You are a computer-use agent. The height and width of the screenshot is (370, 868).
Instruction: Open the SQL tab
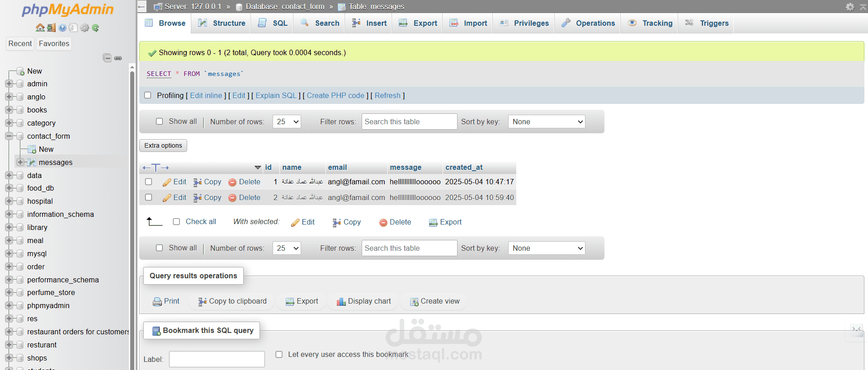coord(273,23)
